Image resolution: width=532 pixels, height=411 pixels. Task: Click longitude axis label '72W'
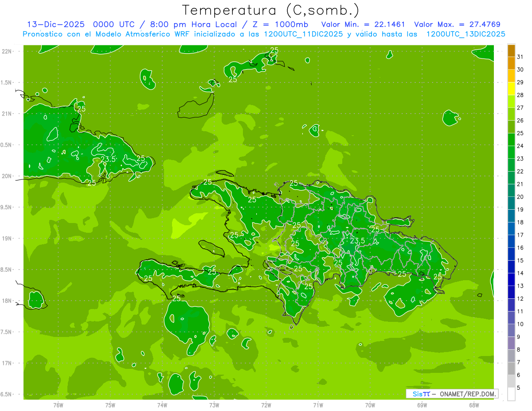click(266, 405)
